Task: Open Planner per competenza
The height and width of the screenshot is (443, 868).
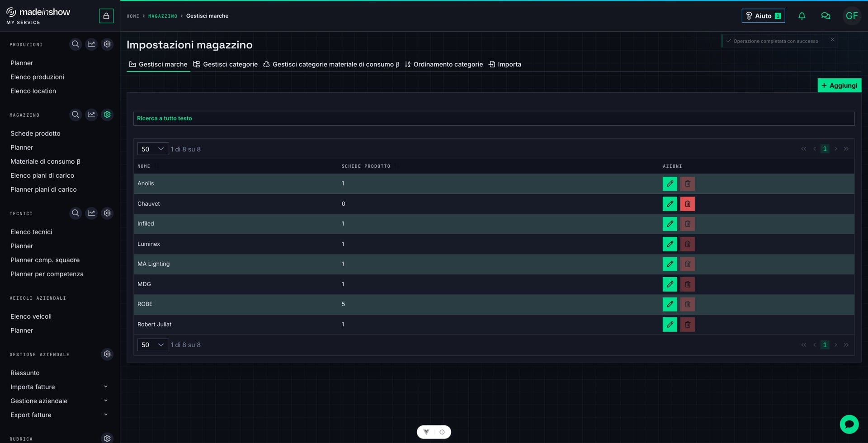Action: (47, 274)
